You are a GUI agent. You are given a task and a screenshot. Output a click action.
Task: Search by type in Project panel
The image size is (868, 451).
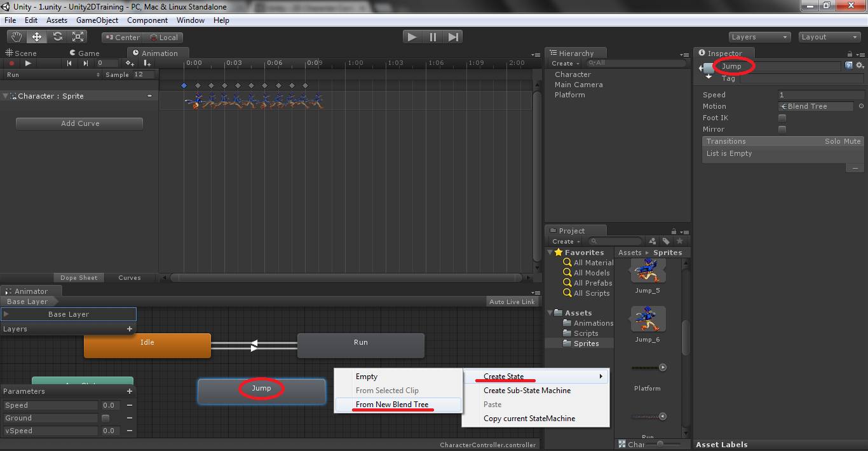[x=652, y=241]
